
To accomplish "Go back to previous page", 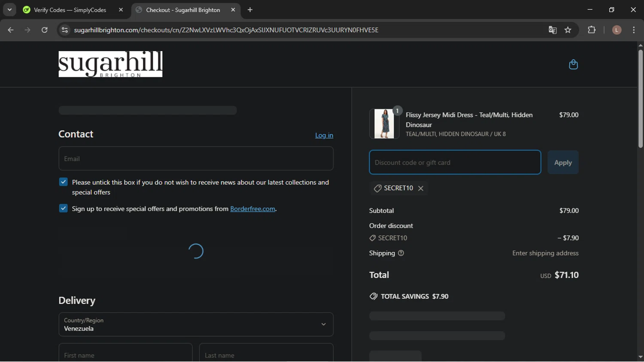I will (11, 30).
